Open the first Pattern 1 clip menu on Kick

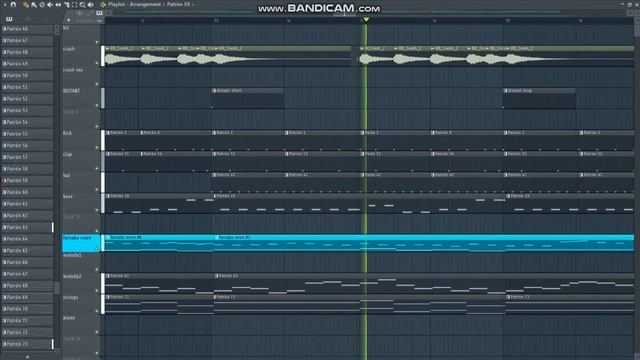(108, 133)
